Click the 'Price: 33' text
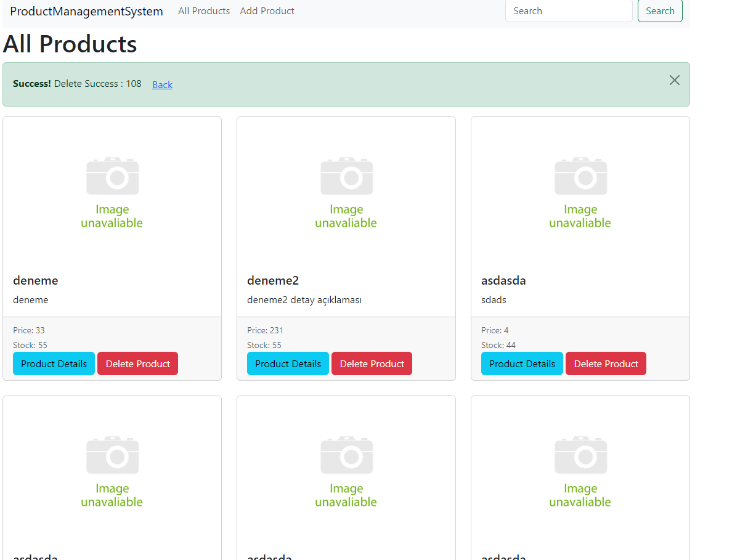This screenshot has height=560, width=740. tap(29, 330)
